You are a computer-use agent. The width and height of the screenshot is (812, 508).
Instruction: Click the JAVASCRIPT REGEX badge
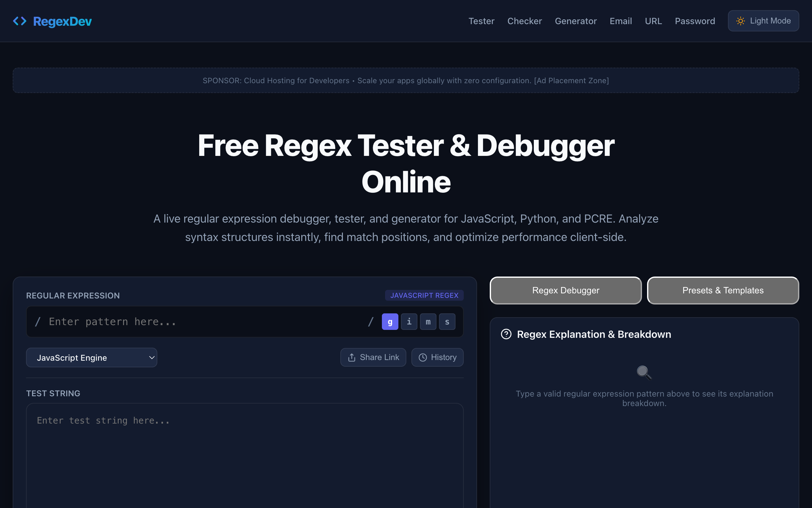coord(424,295)
